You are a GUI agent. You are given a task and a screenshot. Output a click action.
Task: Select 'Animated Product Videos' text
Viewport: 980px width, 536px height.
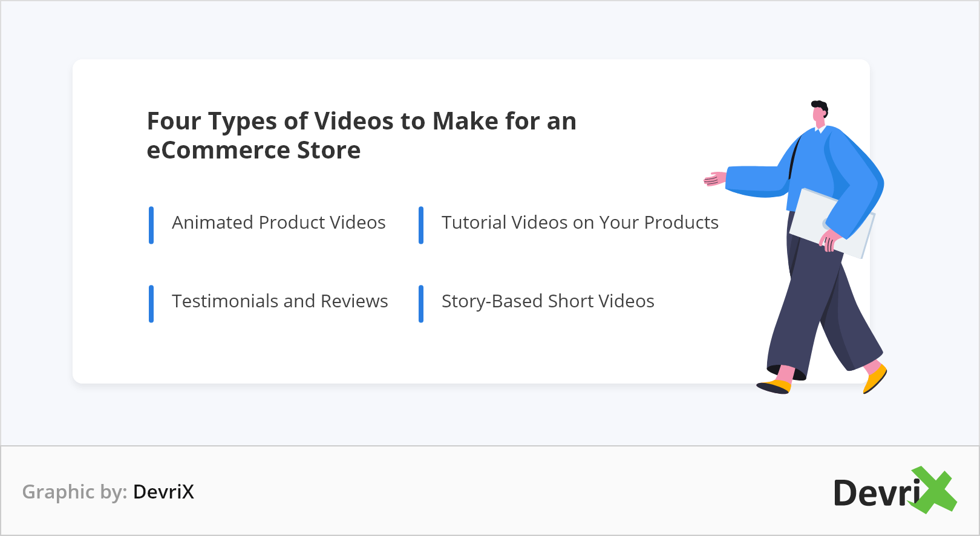click(279, 223)
